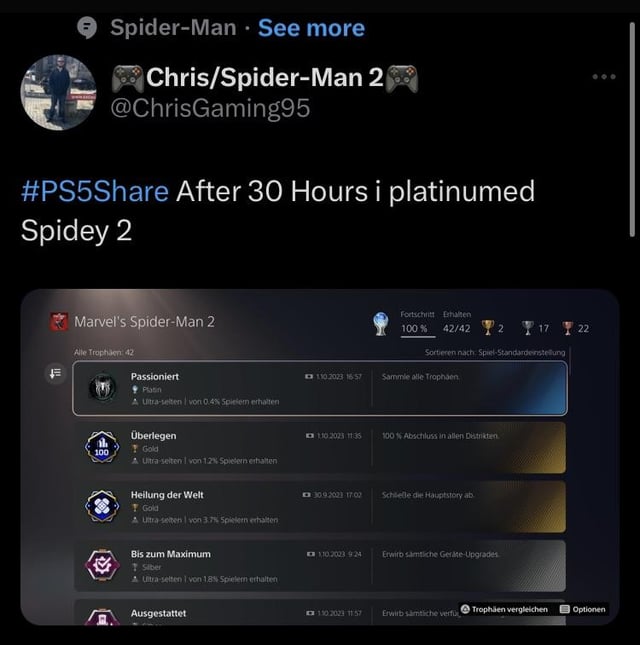Open the @ChrisGaming95 profile handle
Screen dimensions: 640x645
(x=210, y=108)
